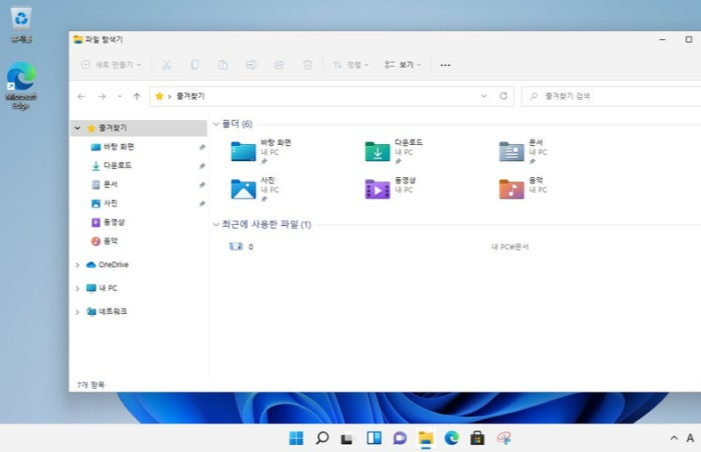This screenshot has width=701, height=452.
Task: Open Task View on the taskbar
Action: pos(347,439)
